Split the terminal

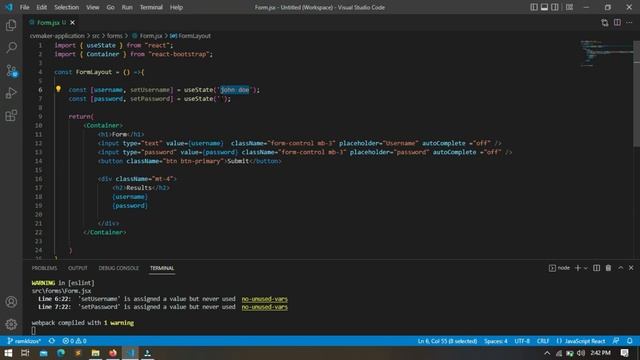pos(596,268)
